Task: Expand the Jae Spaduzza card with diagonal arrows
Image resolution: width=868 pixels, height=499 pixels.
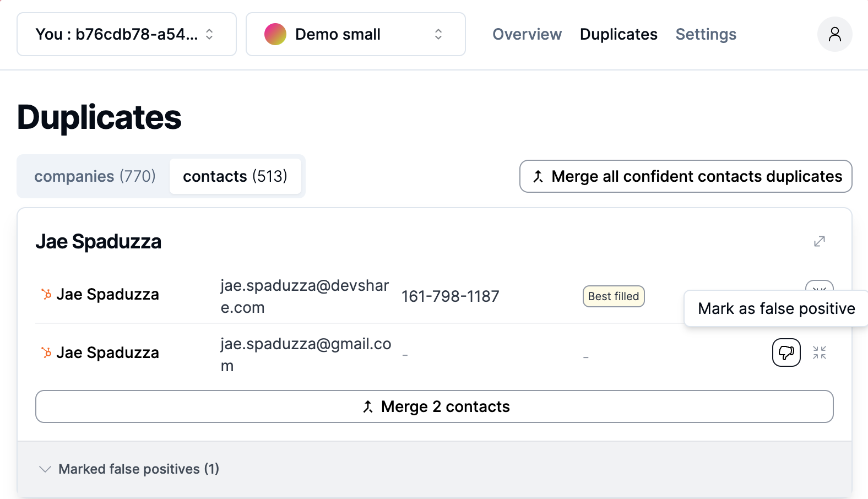Action: tap(820, 241)
